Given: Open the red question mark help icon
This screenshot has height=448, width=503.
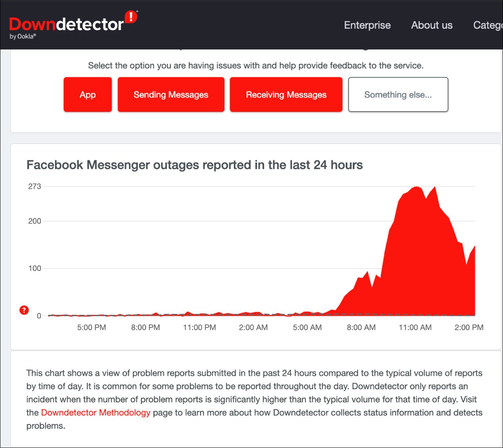Looking at the screenshot, I should tap(24, 310).
